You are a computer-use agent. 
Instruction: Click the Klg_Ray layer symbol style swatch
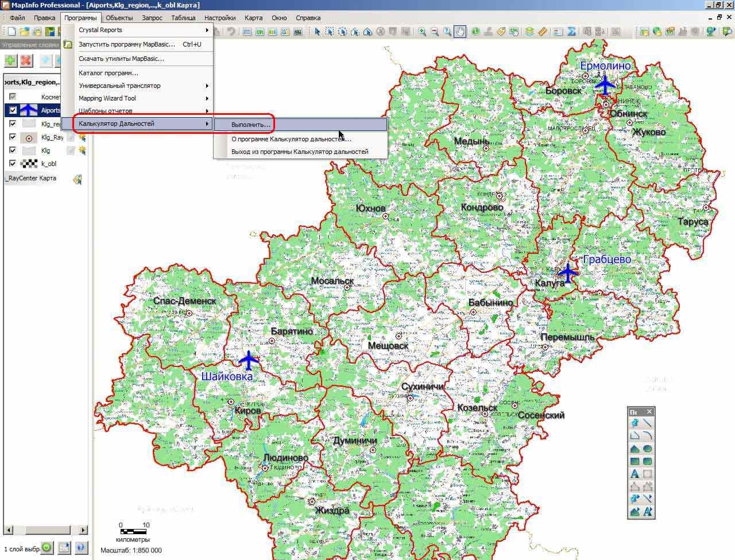29,137
